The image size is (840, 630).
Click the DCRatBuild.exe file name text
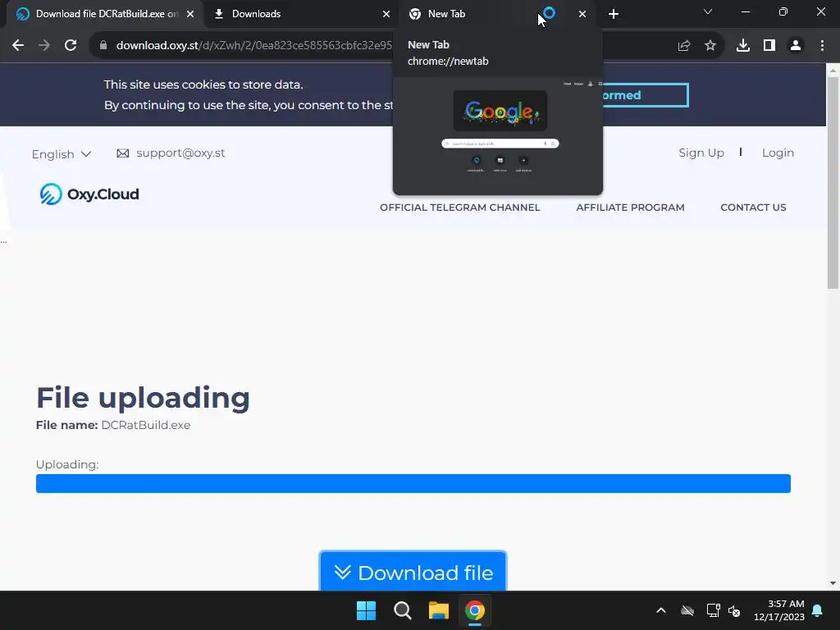tap(146, 426)
